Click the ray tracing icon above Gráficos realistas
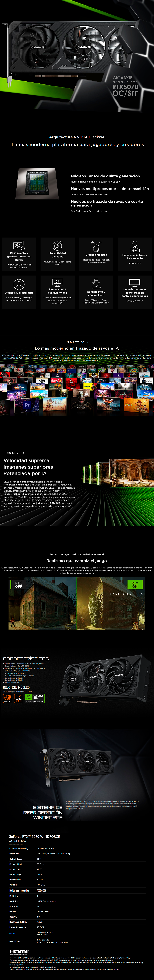Image resolution: width=154 pixels, height=980 pixels. pos(96,246)
